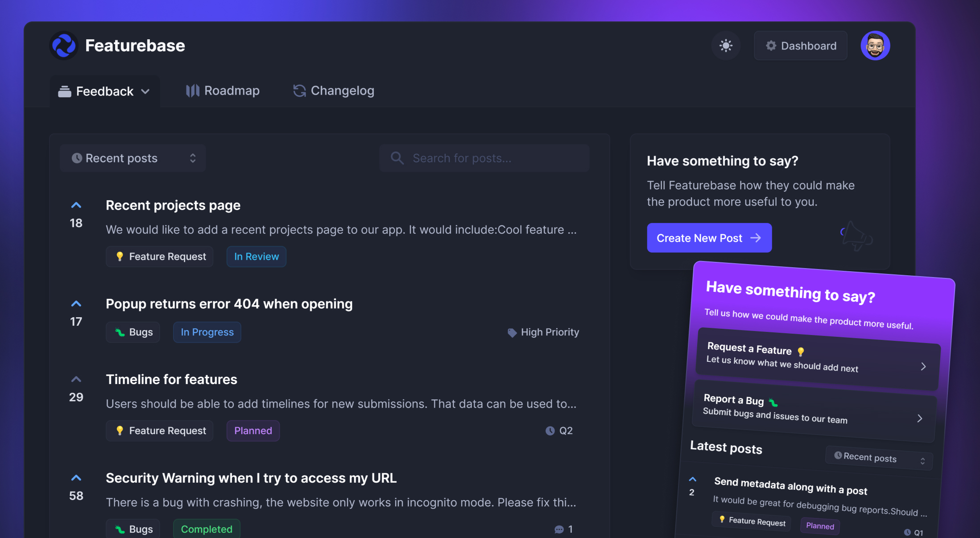Click the Featurebase logo icon
Image resolution: width=980 pixels, height=538 pixels.
[x=63, y=45]
